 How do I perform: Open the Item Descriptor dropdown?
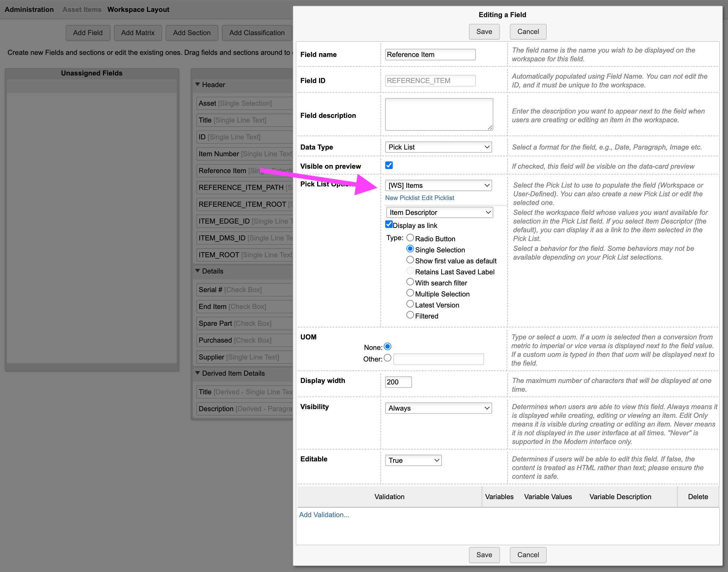[439, 212]
